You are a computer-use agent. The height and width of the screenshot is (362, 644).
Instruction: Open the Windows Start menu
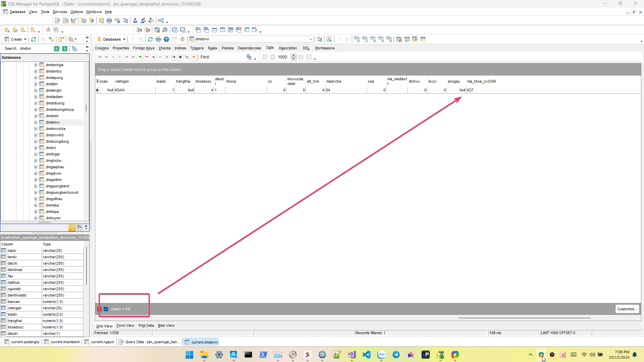tap(190, 355)
